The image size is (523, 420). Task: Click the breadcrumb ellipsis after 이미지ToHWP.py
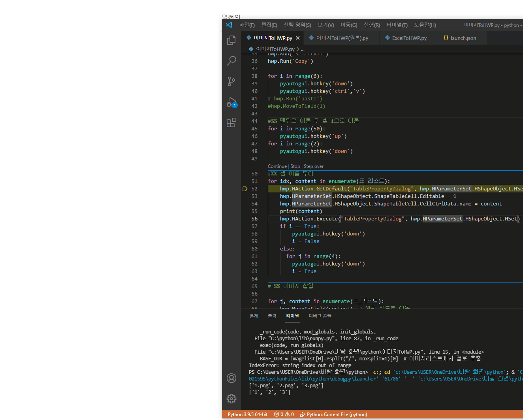pos(303,49)
